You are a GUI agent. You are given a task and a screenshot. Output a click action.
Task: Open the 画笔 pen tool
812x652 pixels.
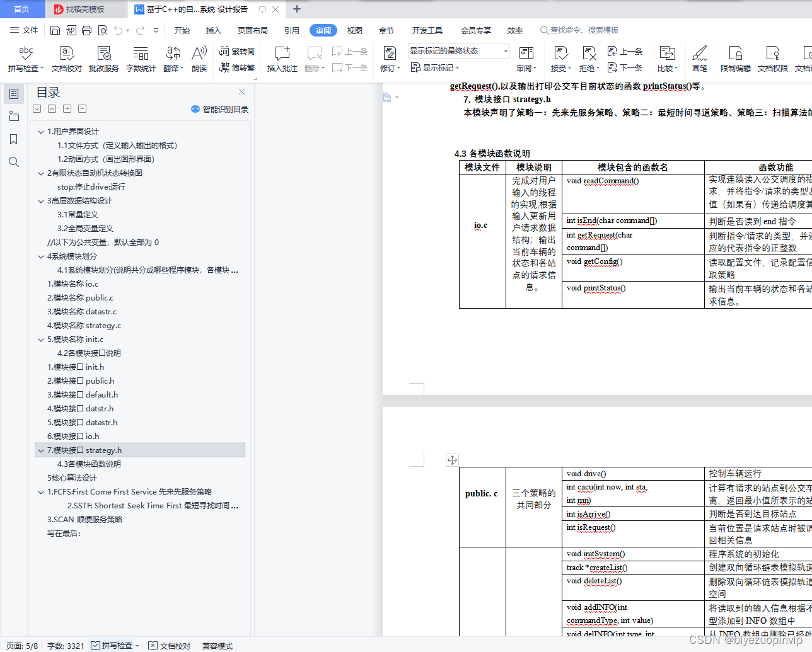tap(700, 59)
